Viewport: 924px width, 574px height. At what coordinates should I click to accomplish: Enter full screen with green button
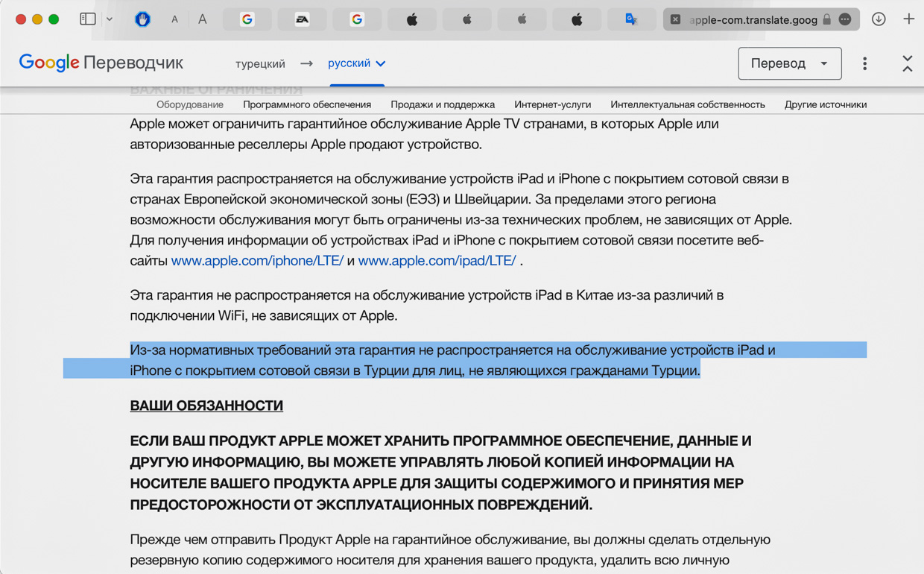[x=54, y=19]
